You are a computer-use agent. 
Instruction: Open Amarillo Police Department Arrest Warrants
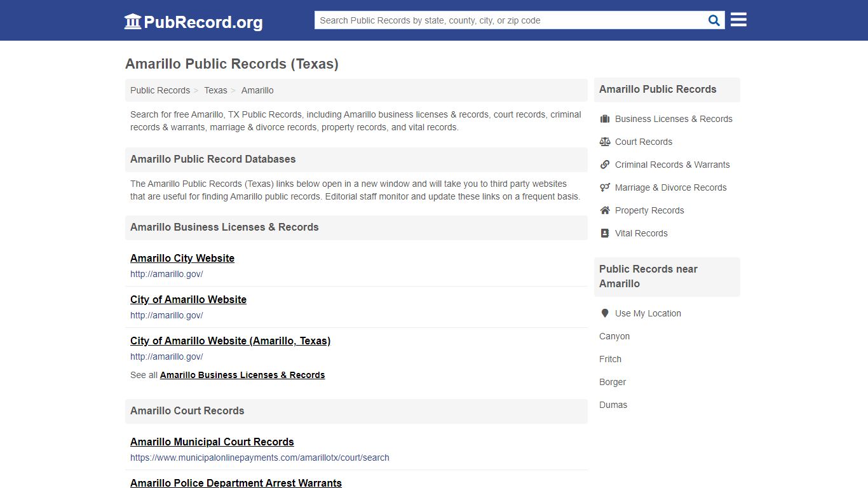point(236,483)
